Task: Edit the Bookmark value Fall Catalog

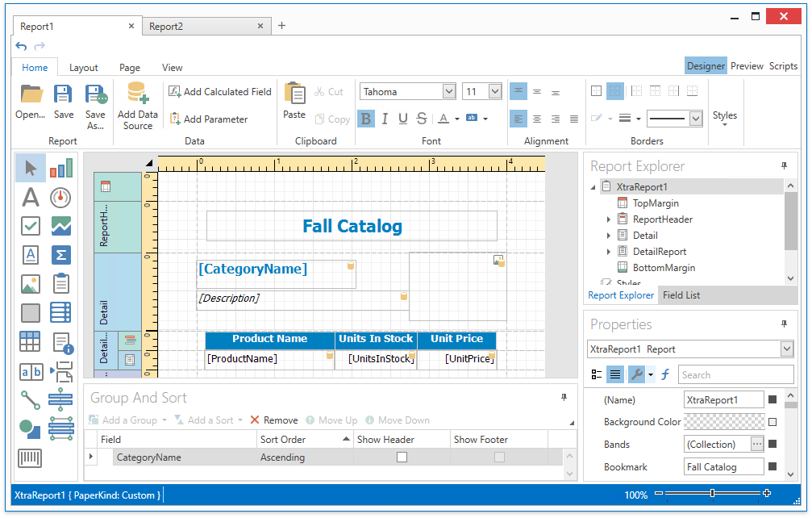Action: [723, 466]
